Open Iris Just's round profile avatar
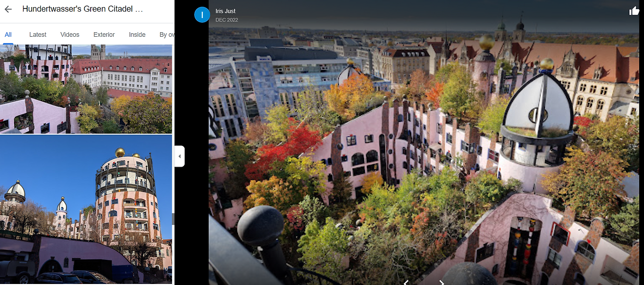 tap(202, 15)
